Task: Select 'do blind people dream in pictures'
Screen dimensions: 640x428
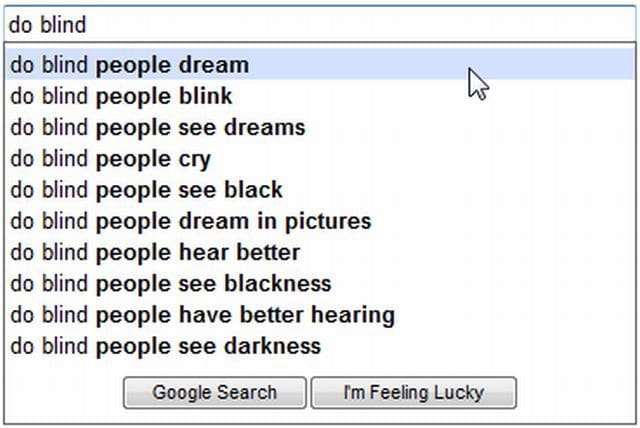Action: (191, 221)
